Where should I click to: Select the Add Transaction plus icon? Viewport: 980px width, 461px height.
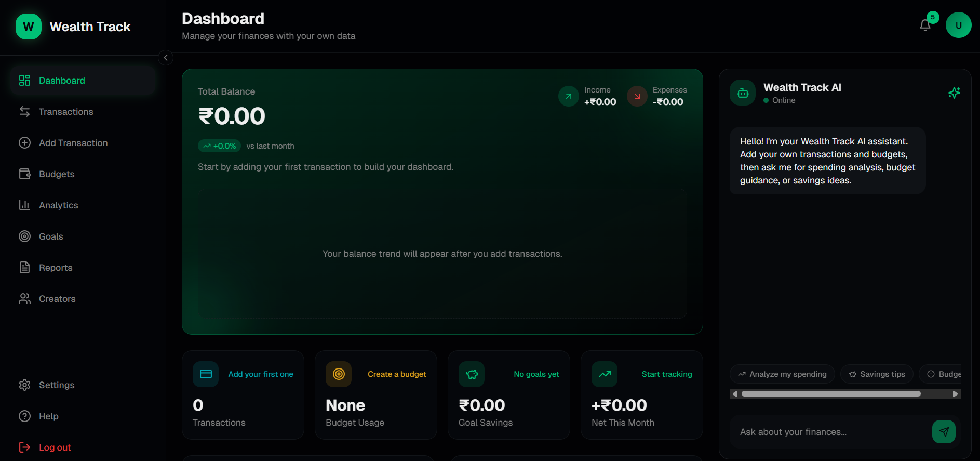click(x=24, y=142)
